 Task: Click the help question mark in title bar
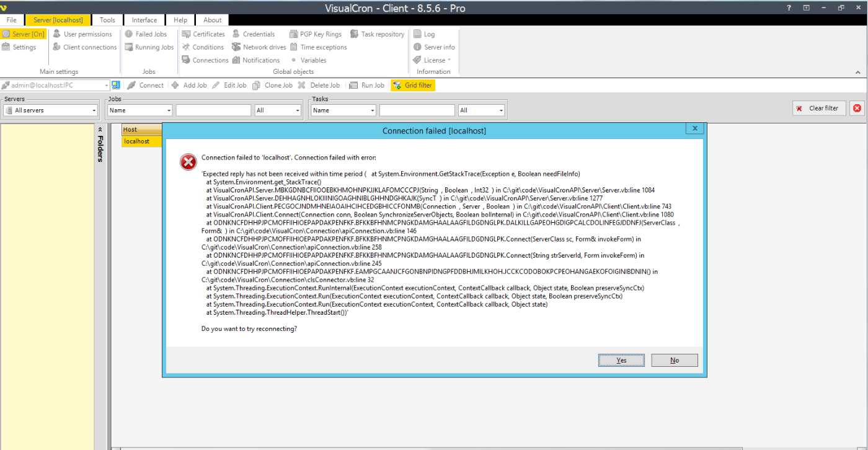789,7
